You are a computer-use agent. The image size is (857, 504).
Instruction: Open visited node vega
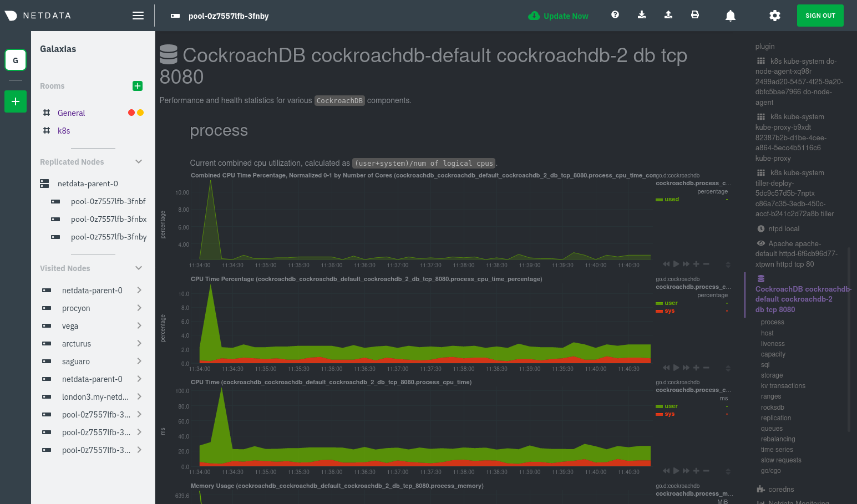tap(70, 326)
